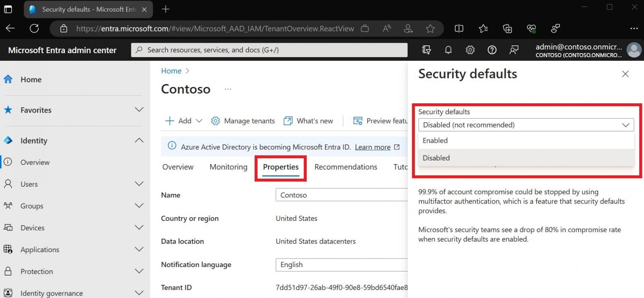Viewport: 644px width, 298px height.
Task: Select the Tenant ID value text
Action: pos(342,288)
